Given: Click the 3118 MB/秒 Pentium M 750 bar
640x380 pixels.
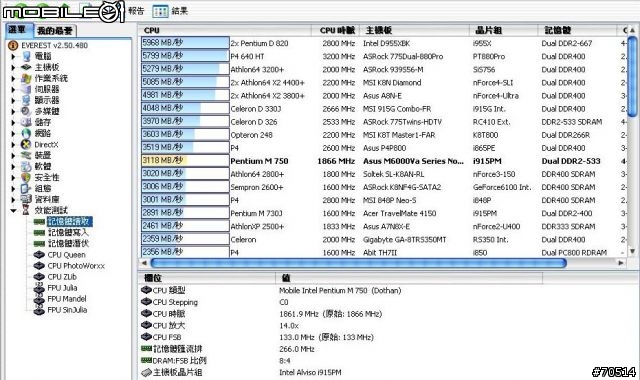Looking at the screenshot, I should point(185,160).
